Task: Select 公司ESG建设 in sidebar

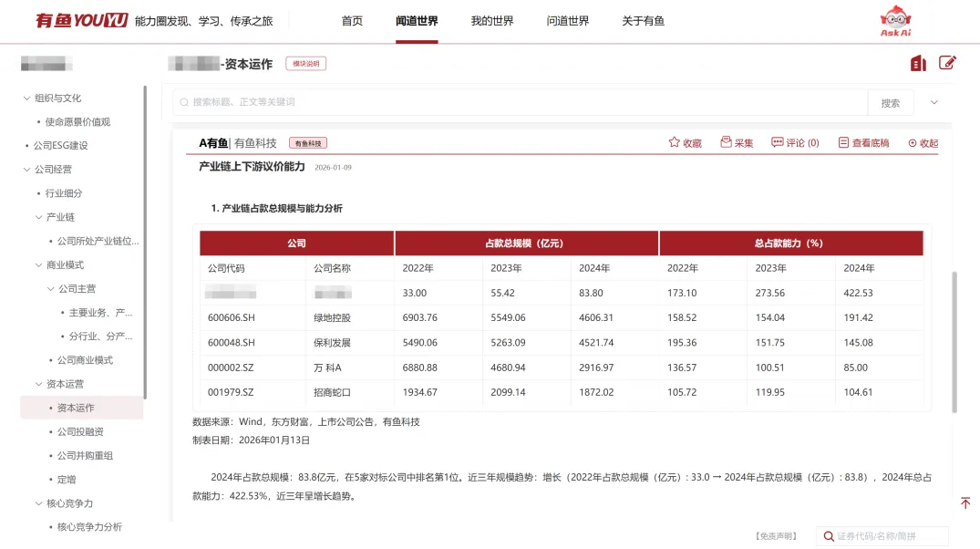Action: pyautogui.click(x=61, y=146)
